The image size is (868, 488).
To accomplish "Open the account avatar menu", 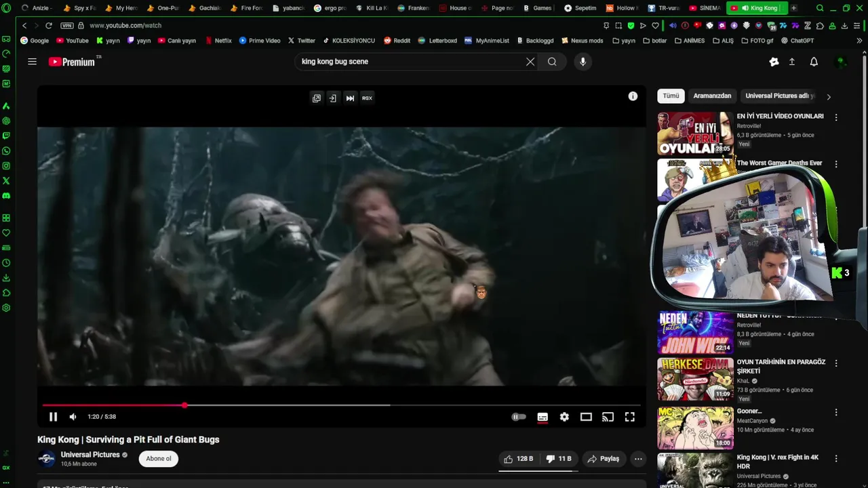I will tap(841, 62).
